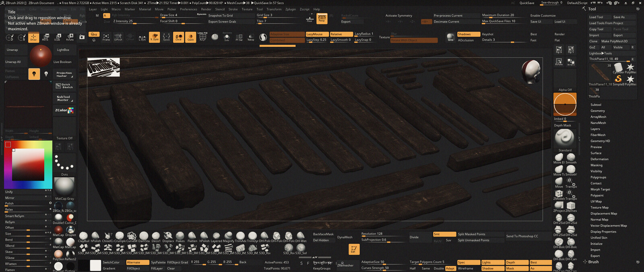Enable the PolyF polyframe icon
Screen dimensions: 644x272
pyautogui.click(x=203, y=37)
